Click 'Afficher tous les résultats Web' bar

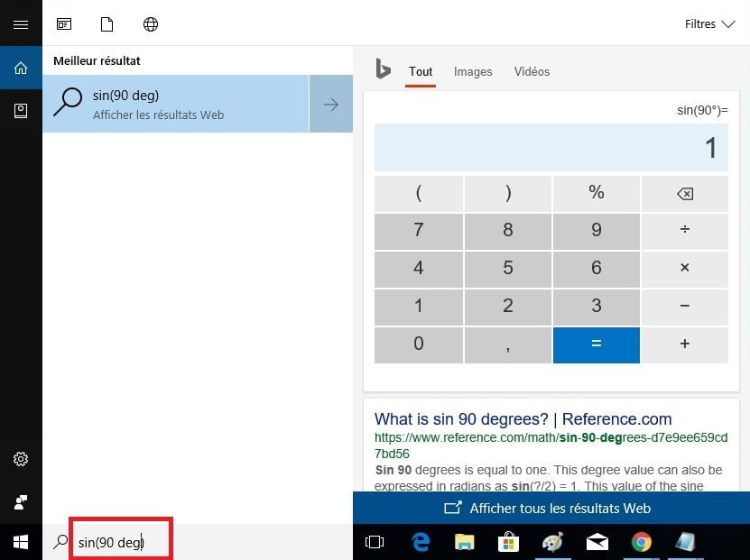click(x=551, y=508)
